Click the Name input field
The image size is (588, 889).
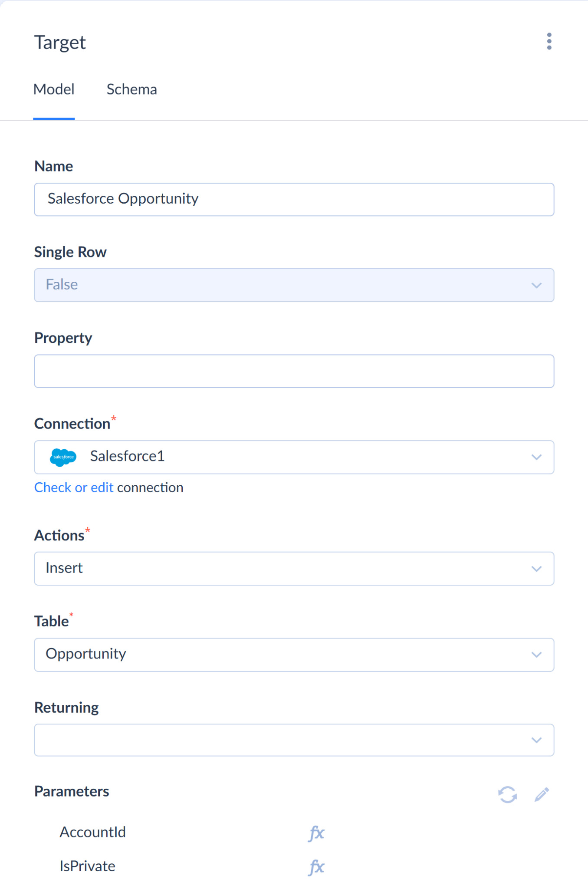294,199
